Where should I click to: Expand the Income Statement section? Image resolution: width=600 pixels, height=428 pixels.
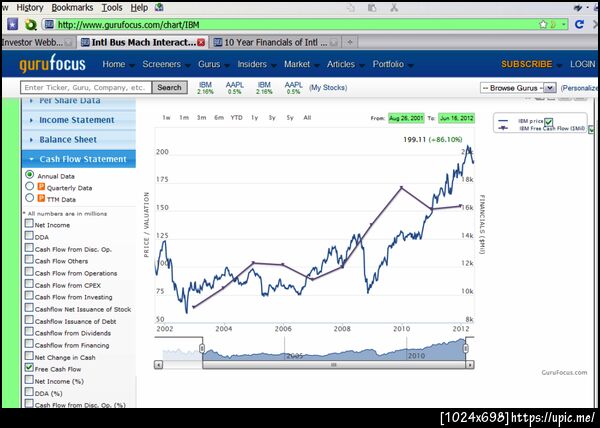coord(78,120)
